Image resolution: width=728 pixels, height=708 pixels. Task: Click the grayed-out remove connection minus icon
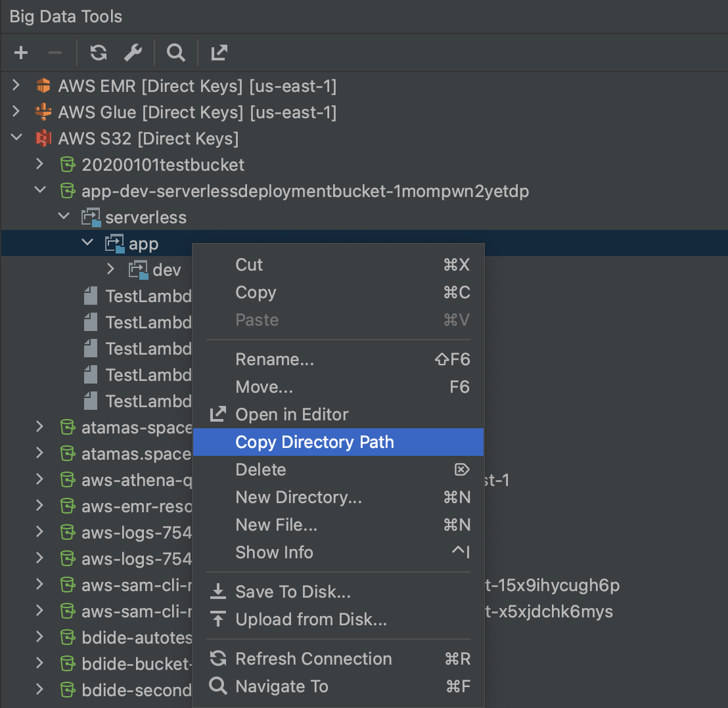55,53
